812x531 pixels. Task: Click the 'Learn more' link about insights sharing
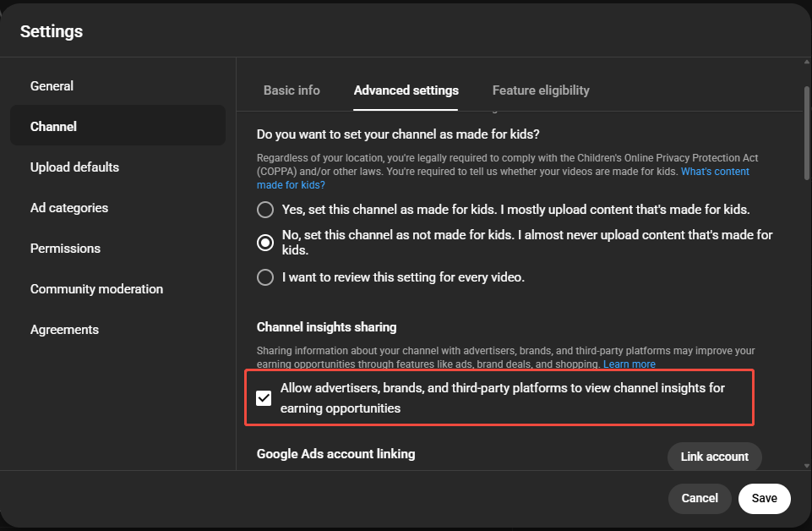[x=629, y=364]
